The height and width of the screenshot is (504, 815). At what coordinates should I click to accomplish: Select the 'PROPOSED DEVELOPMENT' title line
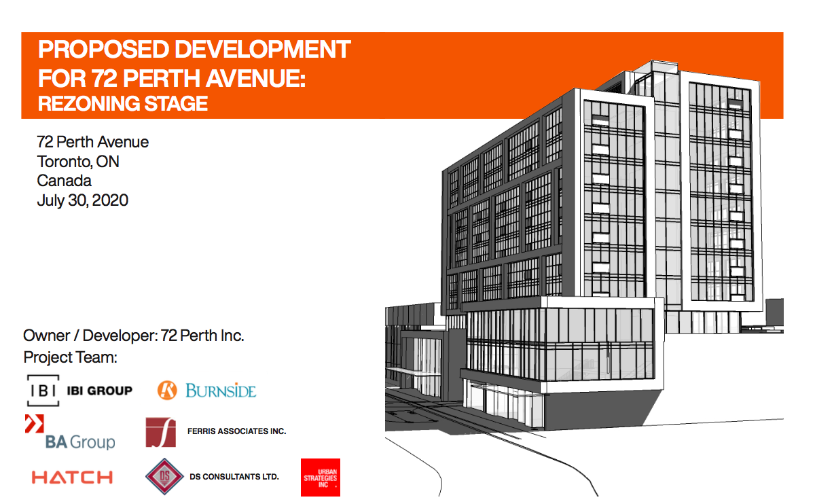194,50
